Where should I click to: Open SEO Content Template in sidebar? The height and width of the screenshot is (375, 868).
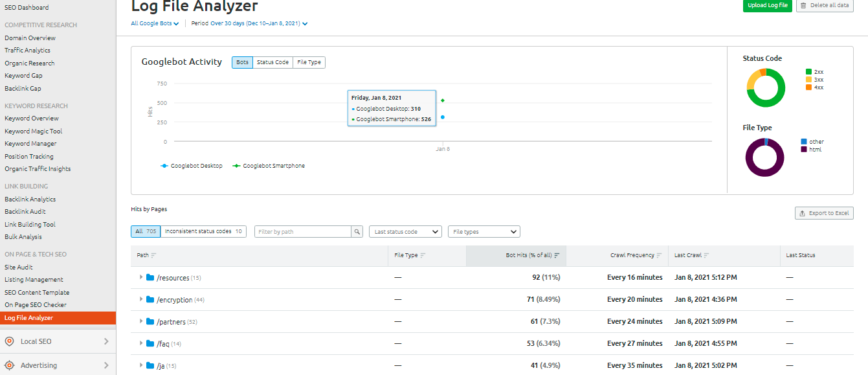[37, 292]
